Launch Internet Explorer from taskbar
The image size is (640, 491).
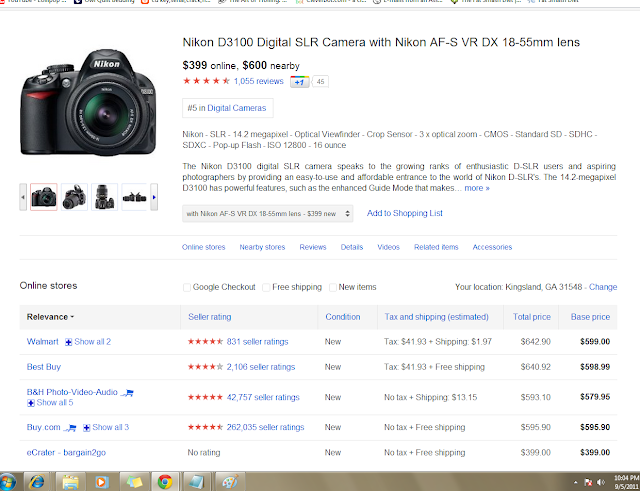click(x=37, y=482)
